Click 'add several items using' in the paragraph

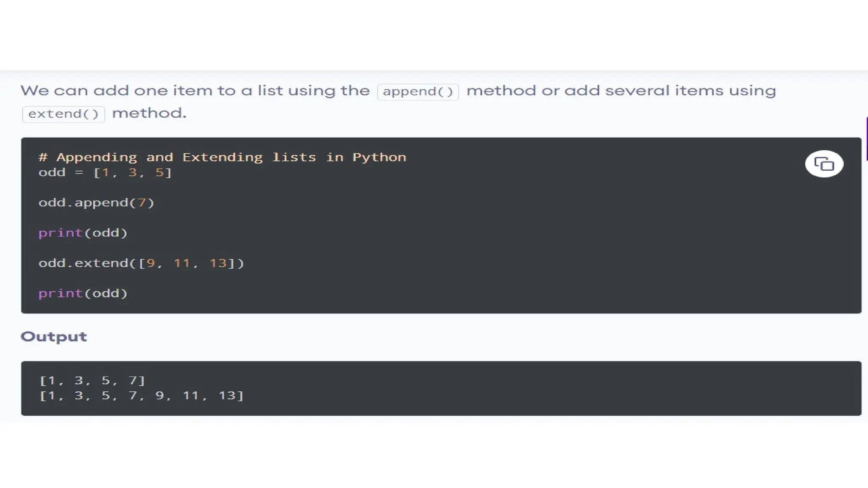[x=670, y=91]
